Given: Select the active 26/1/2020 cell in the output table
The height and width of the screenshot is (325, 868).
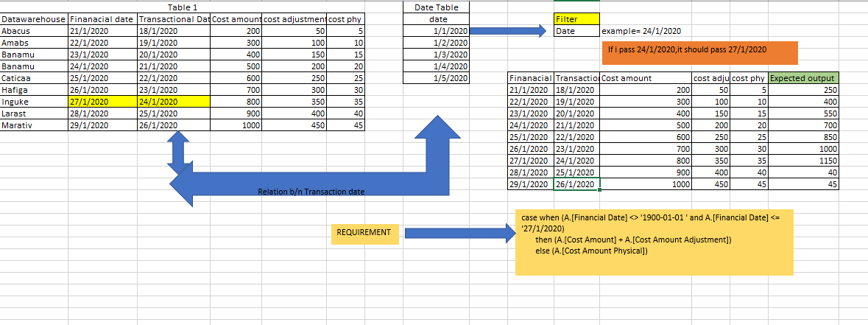Looking at the screenshot, I should point(576,184).
